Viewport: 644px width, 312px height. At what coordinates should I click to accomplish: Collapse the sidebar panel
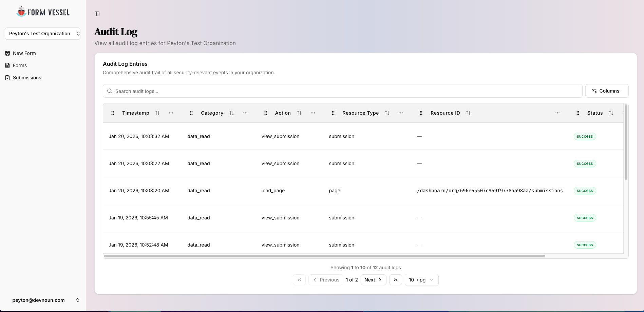tap(97, 14)
